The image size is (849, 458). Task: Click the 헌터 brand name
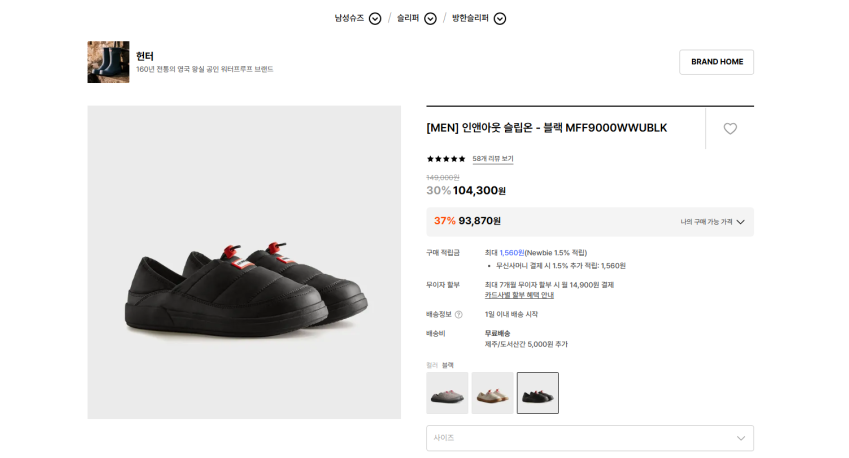tap(145, 56)
